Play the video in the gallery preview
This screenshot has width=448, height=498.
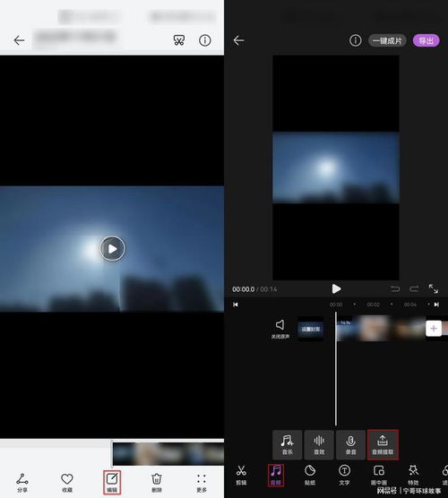tap(113, 248)
